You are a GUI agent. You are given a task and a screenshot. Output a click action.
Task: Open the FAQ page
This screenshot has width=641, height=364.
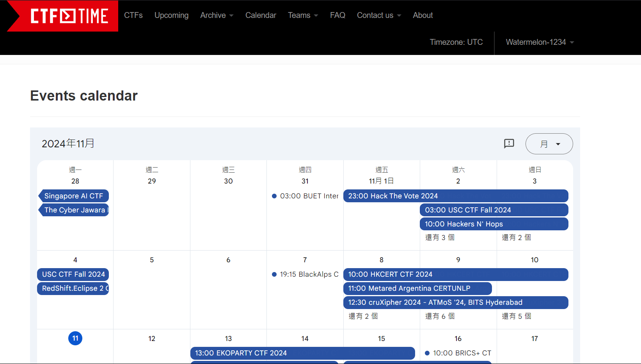tap(337, 15)
